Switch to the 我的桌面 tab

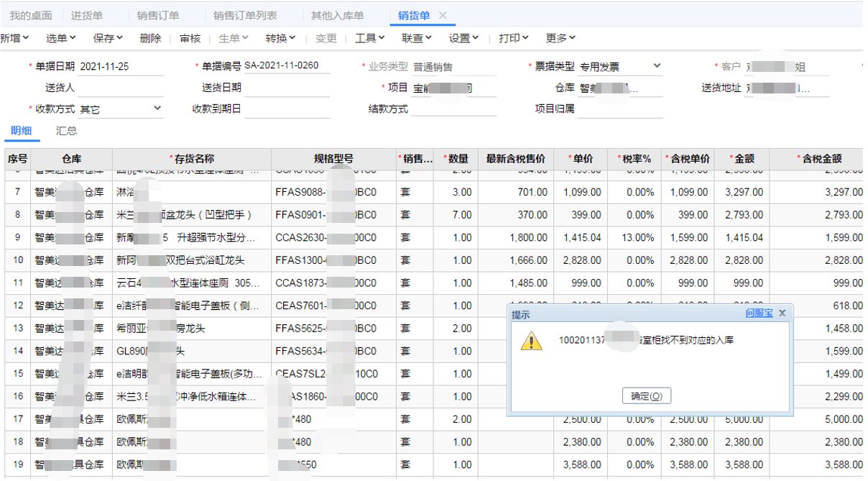pos(31,16)
